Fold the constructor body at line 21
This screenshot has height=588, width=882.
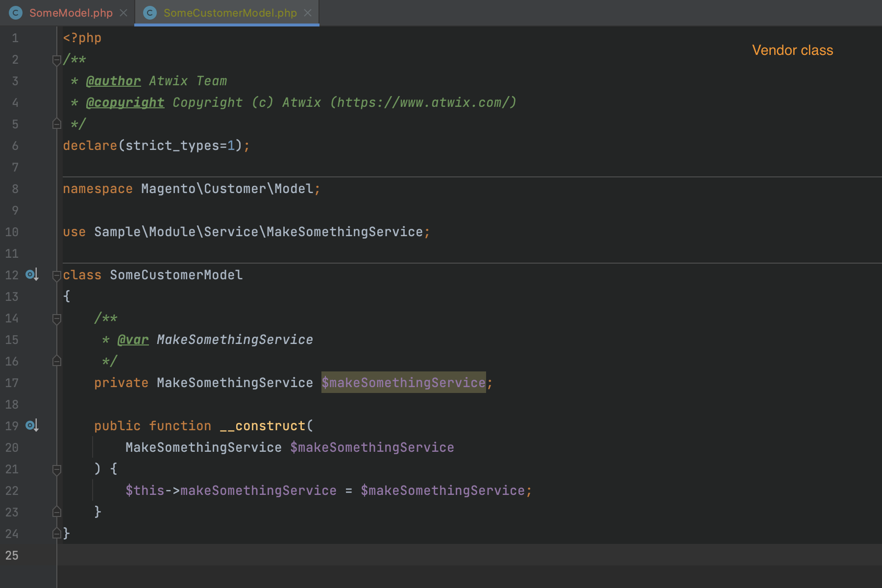pos(57,469)
